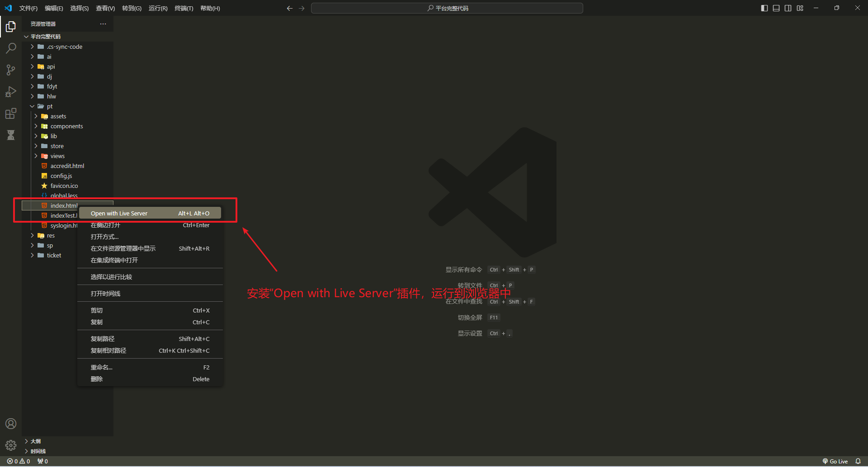The height and width of the screenshot is (467, 868).
Task: Open the customize layout icon
Action: coord(800,8)
